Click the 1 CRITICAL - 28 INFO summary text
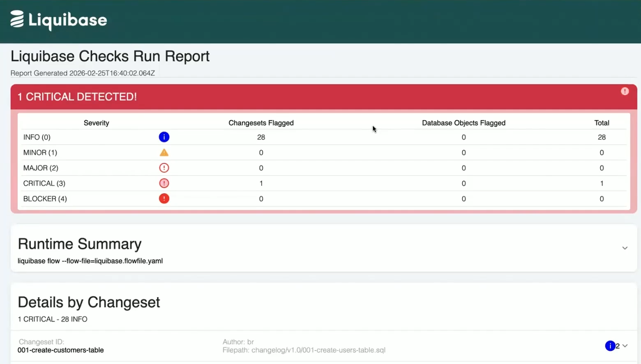The width and height of the screenshot is (641, 364). (x=52, y=319)
